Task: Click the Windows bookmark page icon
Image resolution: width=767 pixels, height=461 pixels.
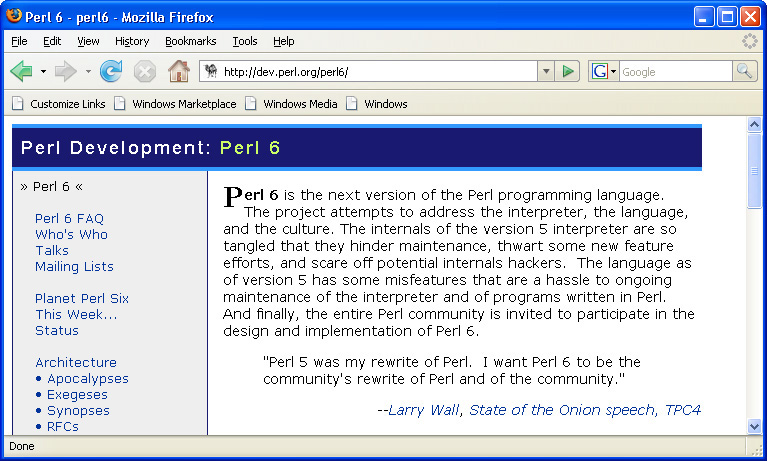Action: 352,104
